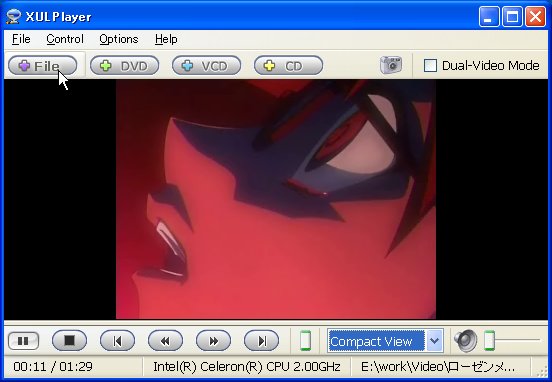Mute audio using the speaker icon

466,340
